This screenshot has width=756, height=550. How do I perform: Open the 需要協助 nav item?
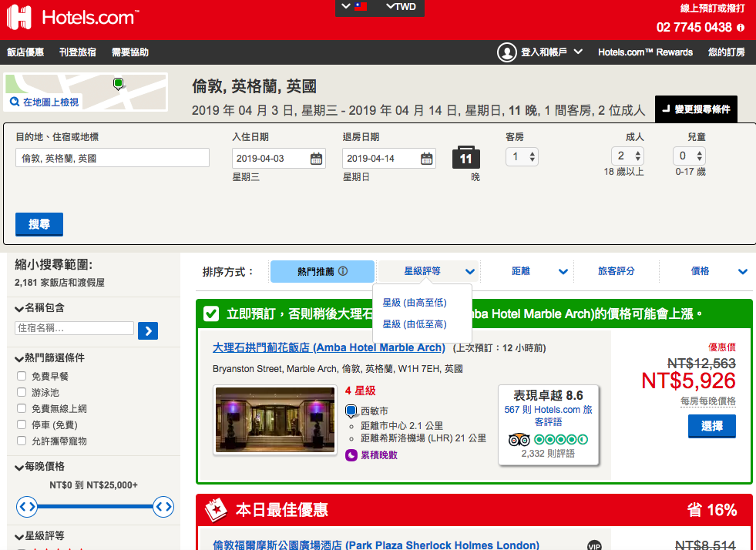click(x=130, y=52)
